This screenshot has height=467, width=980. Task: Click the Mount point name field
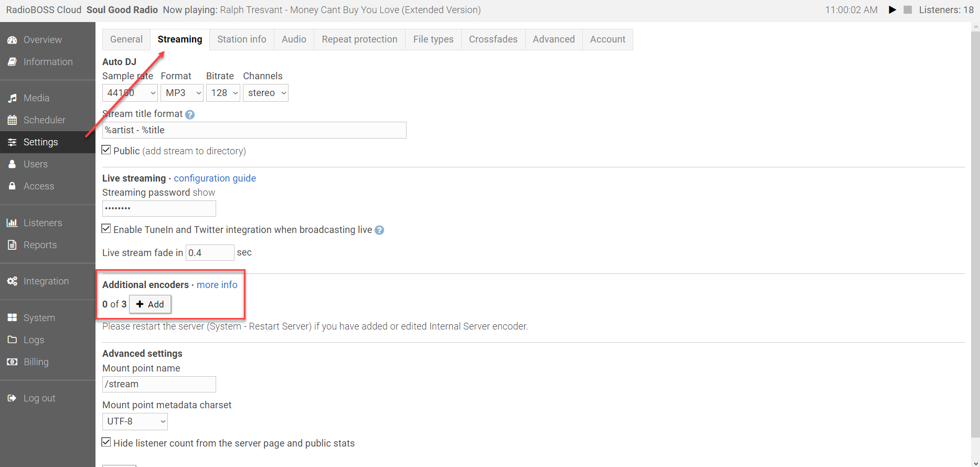[x=159, y=384]
